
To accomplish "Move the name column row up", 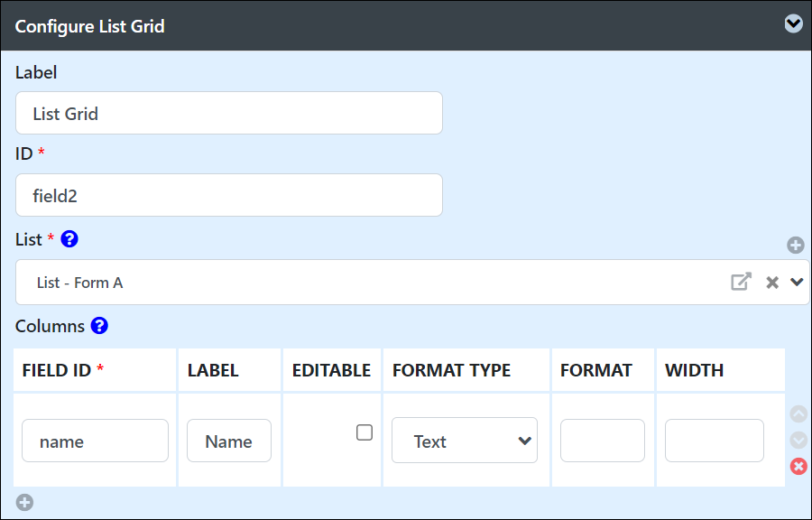I will click(798, 413).
